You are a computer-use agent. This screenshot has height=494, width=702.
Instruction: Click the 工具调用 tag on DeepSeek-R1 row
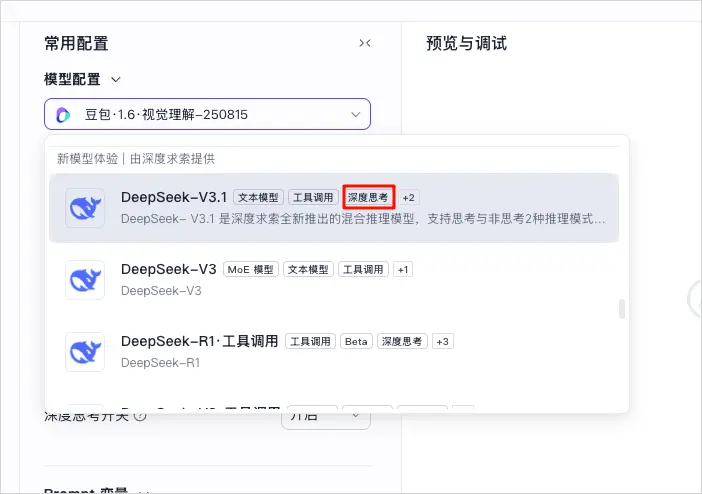(x=310, y=342)
